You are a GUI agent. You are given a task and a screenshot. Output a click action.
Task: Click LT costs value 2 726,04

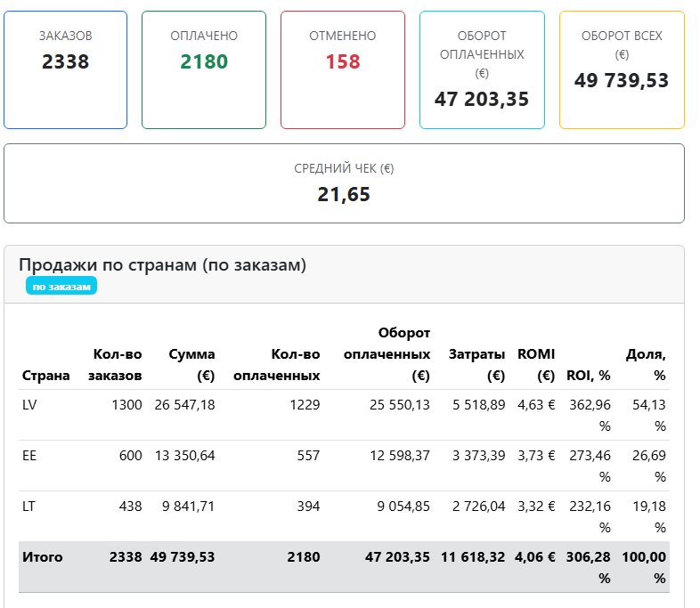point(478,507)
